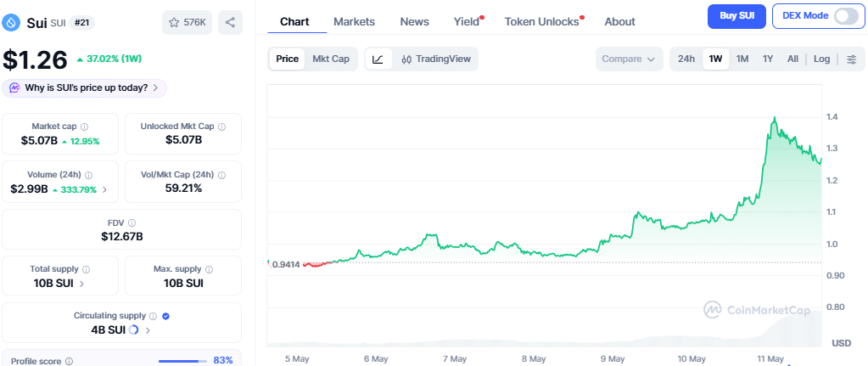
Task: Open the info icon beside Market cap
Action: click(x=84, y=127)
